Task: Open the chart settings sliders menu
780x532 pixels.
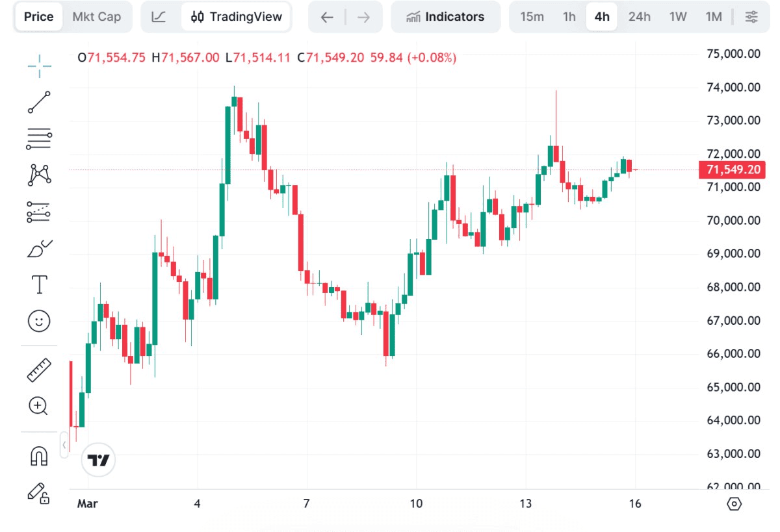Action: 751,17
